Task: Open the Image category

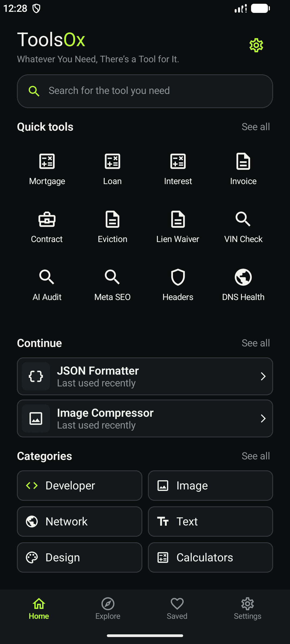Action: pos(210,485)
